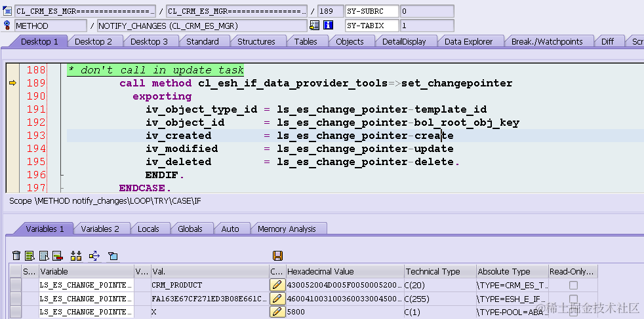Image resolution: width=644 pixels, height=319 pixels.
Task: Open the Tables tab
Action: (306, 41)
